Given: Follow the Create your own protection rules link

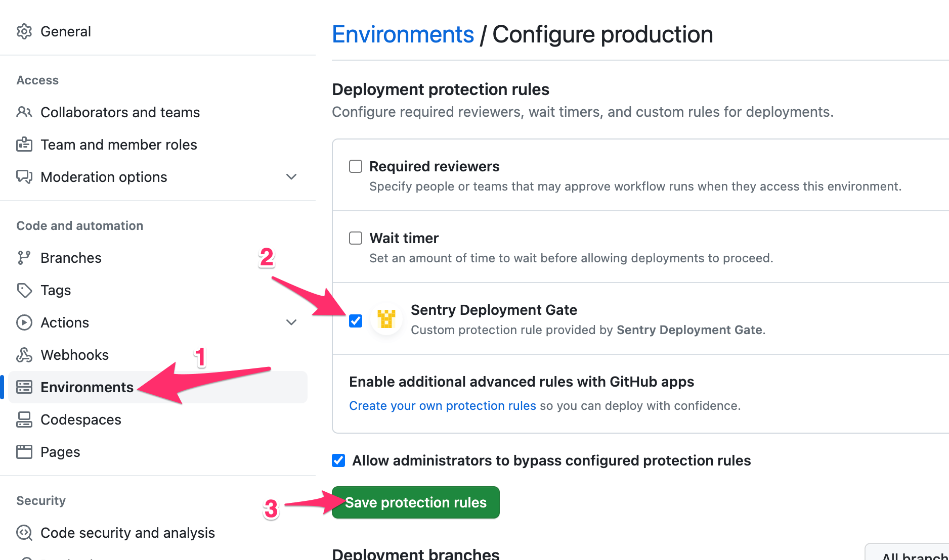Looking at the screenshot, I should point(442,406).
